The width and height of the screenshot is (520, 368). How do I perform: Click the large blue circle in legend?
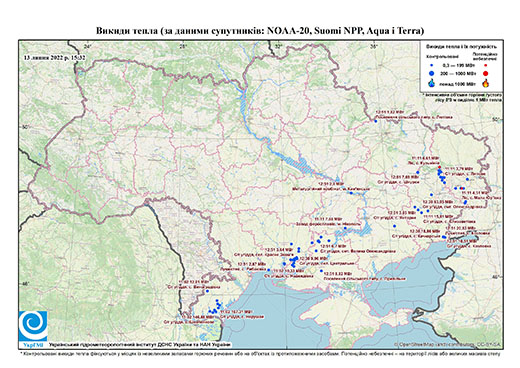432,73
